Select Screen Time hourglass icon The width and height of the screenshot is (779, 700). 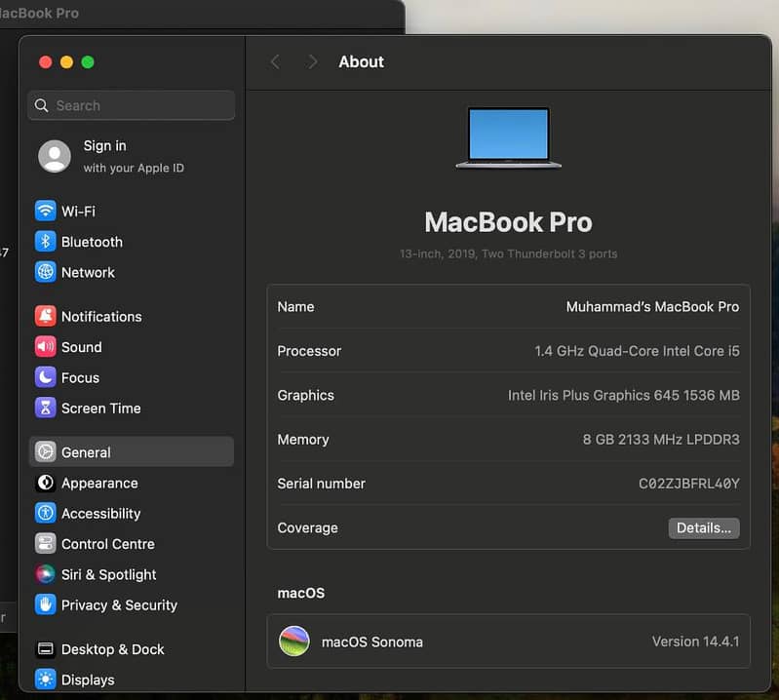coord(45,408)
